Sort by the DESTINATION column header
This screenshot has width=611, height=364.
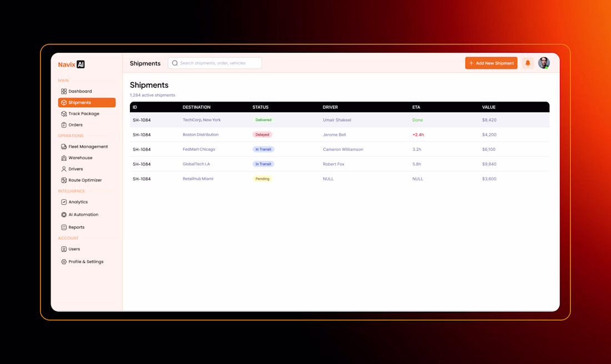197,107
